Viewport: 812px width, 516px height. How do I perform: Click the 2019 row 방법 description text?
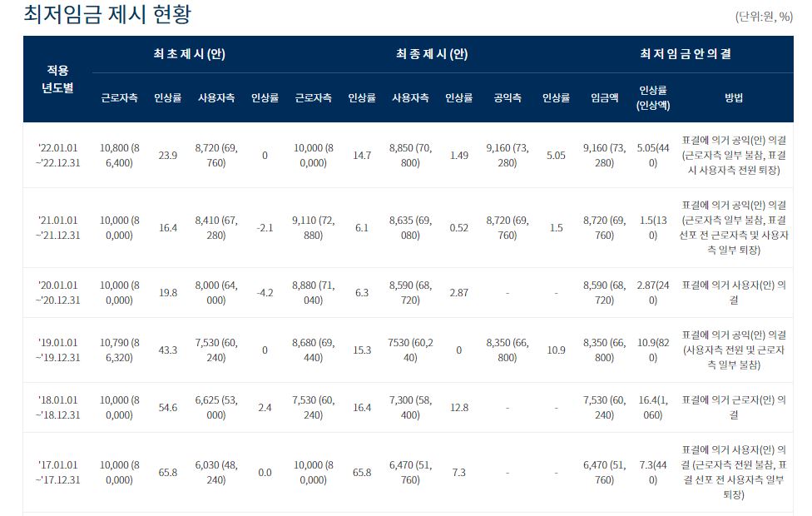pos(734,350)
